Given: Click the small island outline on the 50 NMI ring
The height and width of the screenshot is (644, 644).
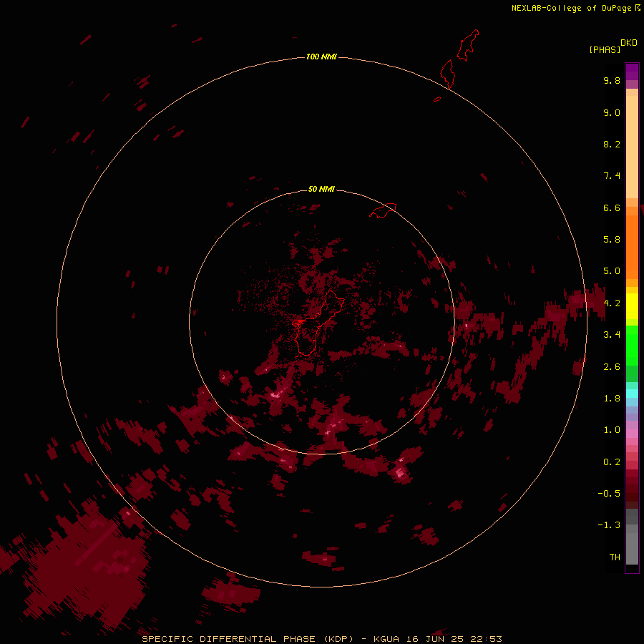Looking at the screenshot, I should (383, 210).
